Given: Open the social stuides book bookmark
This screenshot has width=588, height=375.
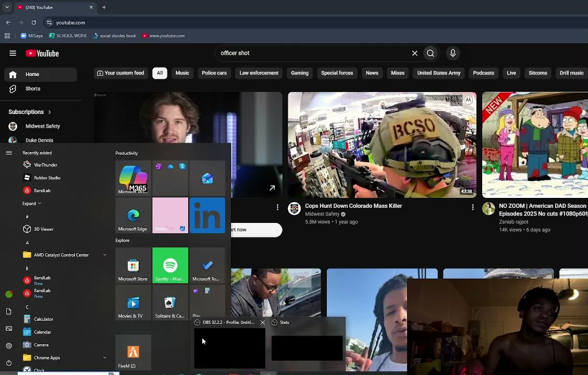Looking at the screenshot, I should (114, 35).
